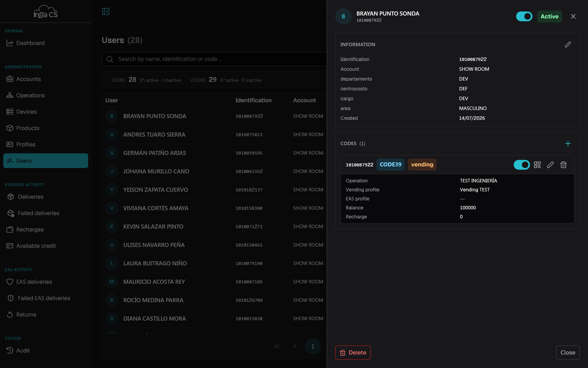The height and width of the screenshot is (368, 588).
Task: Open YEISON ZAPATA CUERVO user
Action: 214,190
